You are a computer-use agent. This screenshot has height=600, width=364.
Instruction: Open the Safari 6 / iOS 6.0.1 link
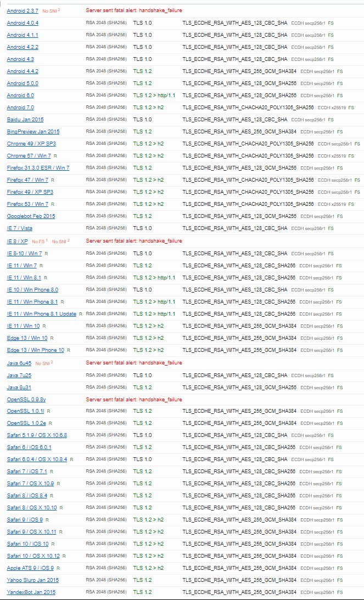coord(29,447)
